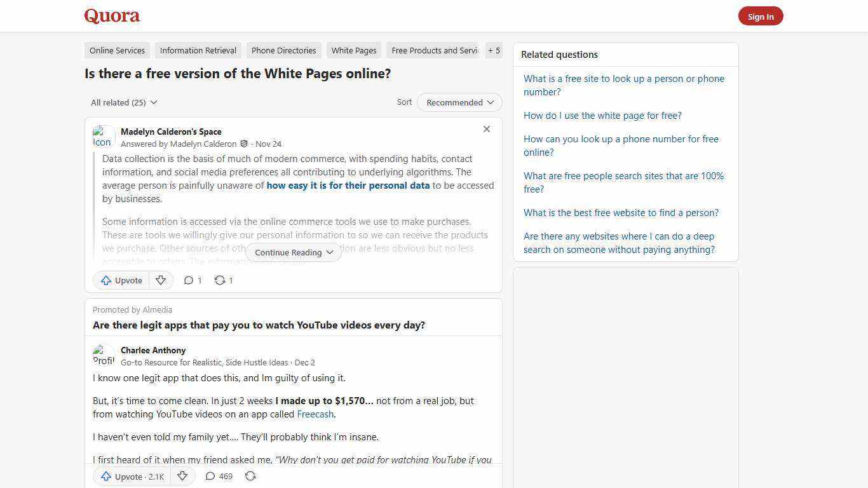Image resolution: width=868 pixels, height=488 pixels.
Task: Click the Sign In button
Action: click(761, 16)
